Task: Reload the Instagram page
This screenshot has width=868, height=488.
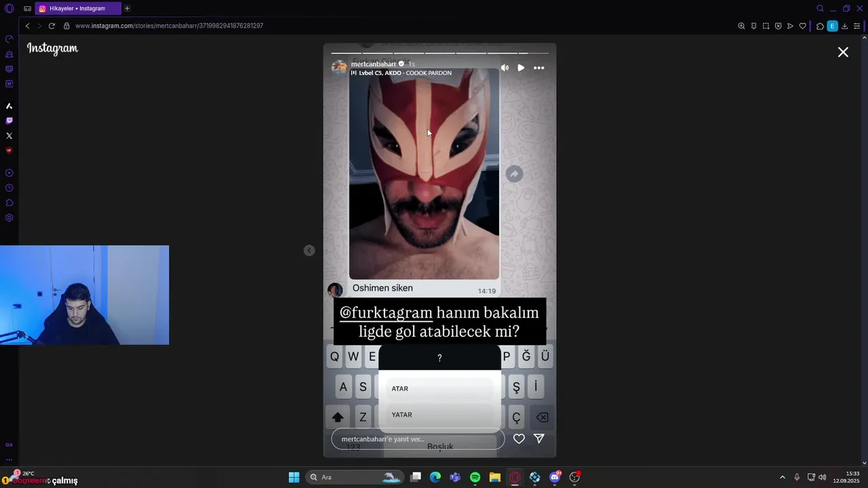Action: pyautogui.click(x=52, y=26)
